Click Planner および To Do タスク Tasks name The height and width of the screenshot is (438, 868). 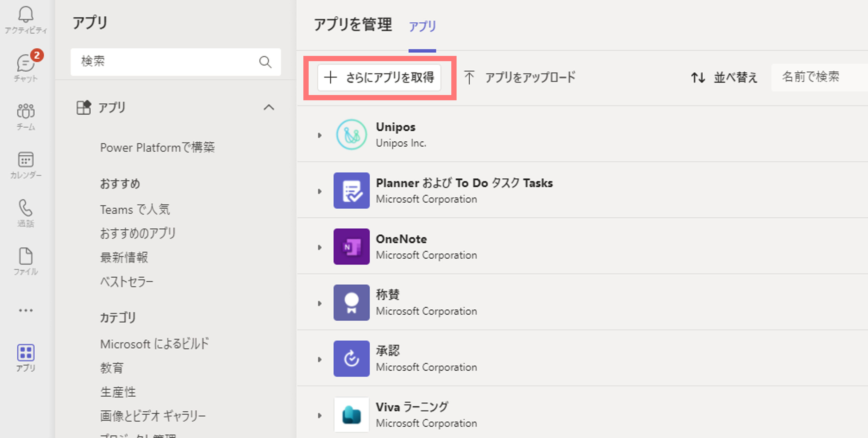point(464,183)
